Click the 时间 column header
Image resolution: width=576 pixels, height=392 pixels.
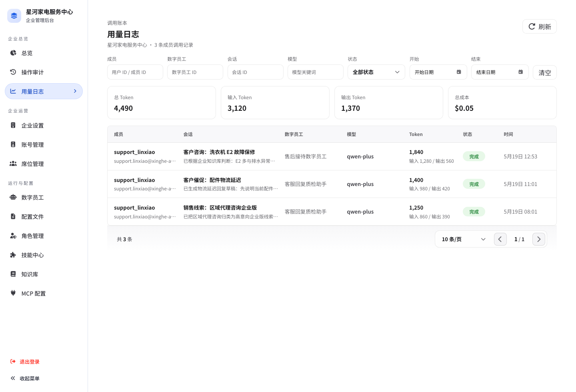tap(508, 134)
